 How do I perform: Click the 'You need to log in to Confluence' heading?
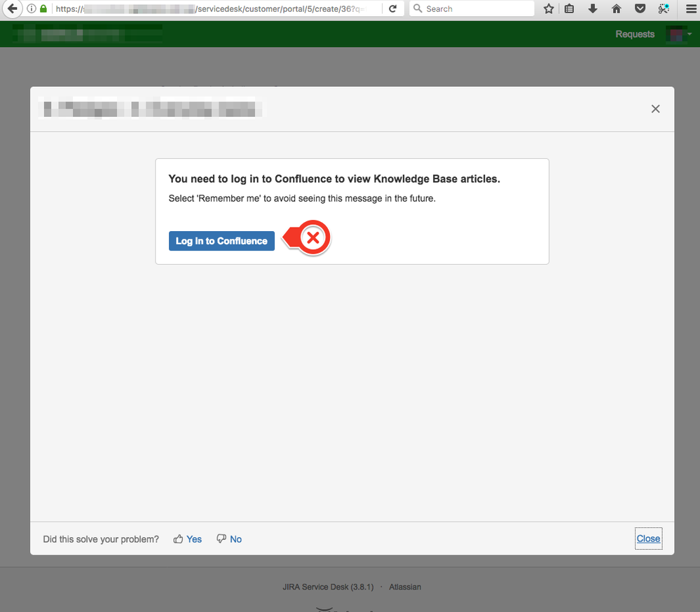pos(334,179)
